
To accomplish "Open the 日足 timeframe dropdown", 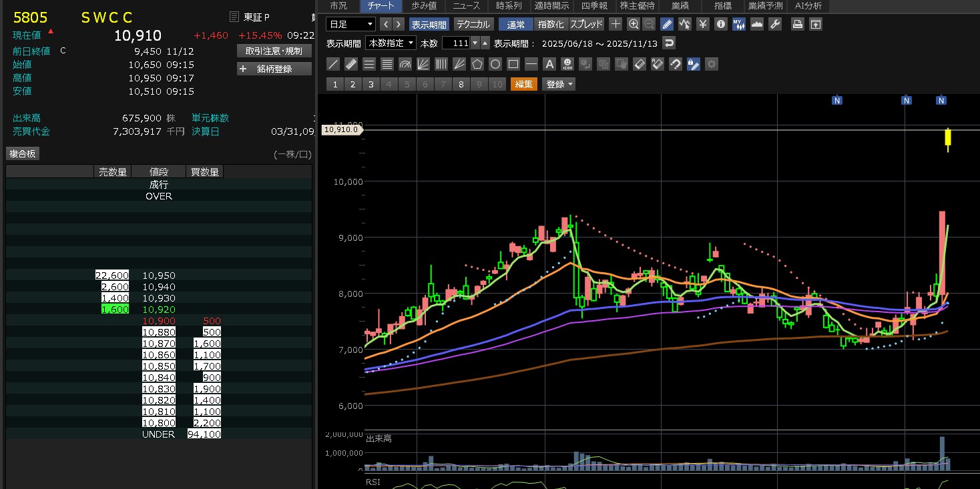I will [x=351, y=24].
